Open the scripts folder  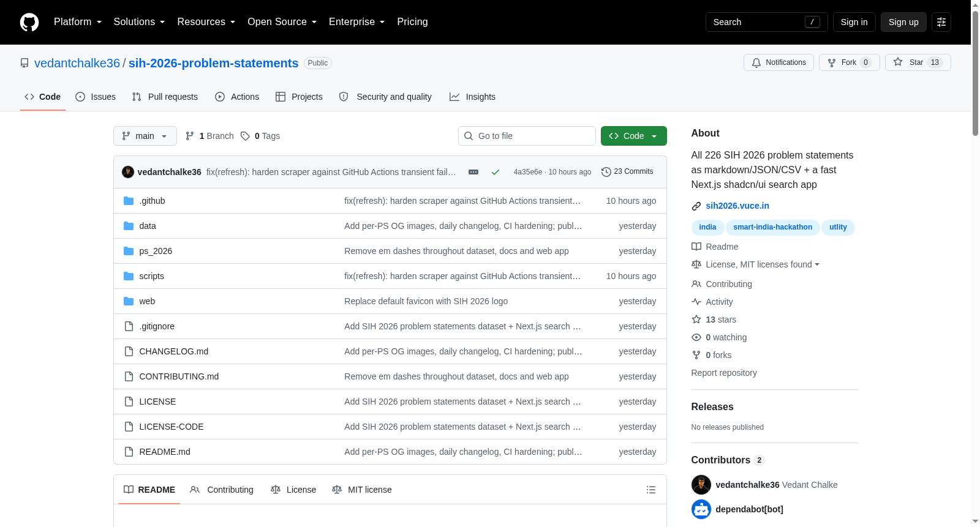(151, 276)
